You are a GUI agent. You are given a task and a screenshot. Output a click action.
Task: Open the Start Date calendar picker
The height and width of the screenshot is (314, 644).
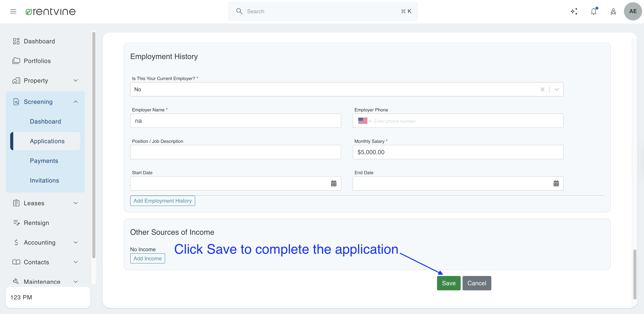334,183
